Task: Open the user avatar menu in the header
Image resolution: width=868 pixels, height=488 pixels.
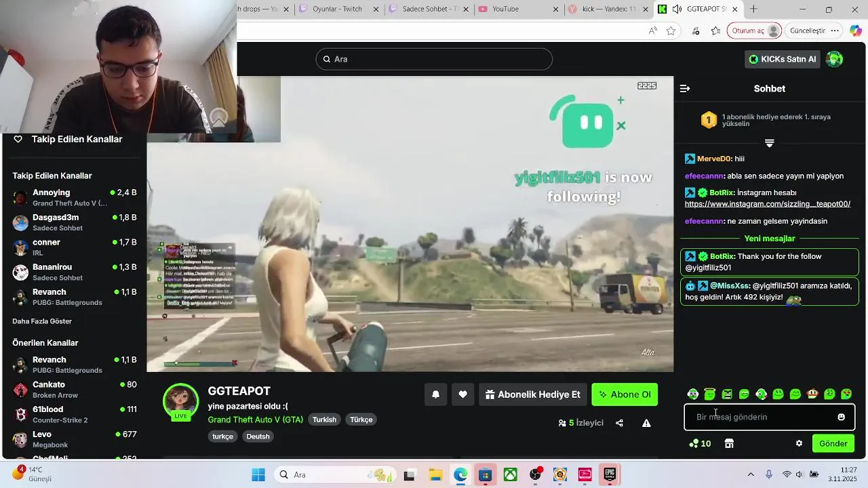Action: pyautogui.click(x=834, y=59)
